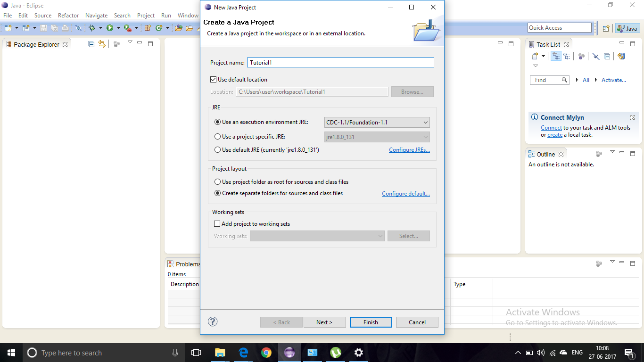
Task: Click the Open Type toolbar icon
Action: (x=178, y=28)
